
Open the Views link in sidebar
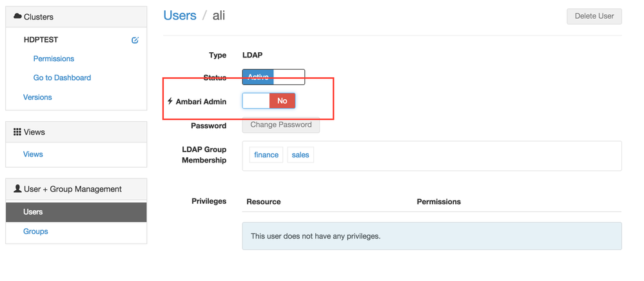pos(33,155)
